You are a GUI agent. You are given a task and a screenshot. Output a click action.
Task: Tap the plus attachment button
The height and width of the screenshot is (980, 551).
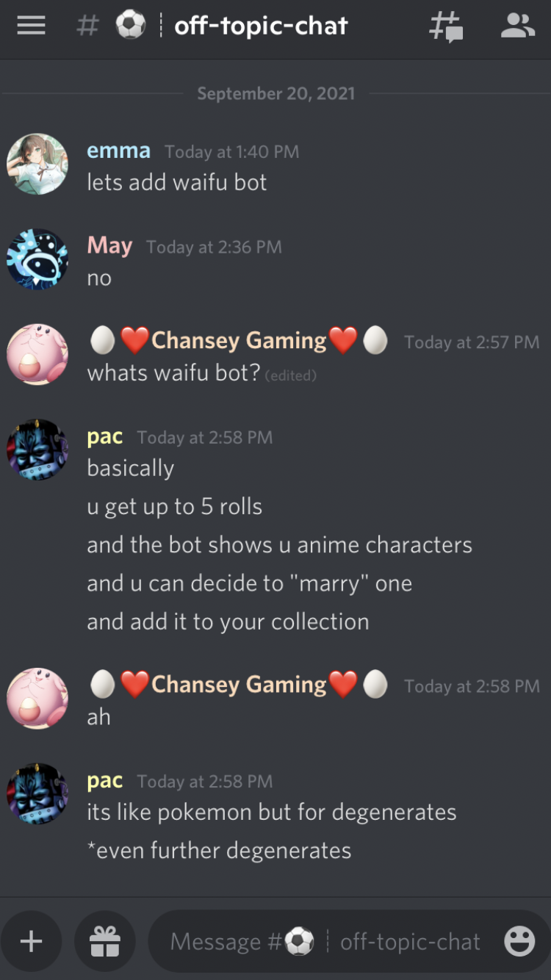31,941
